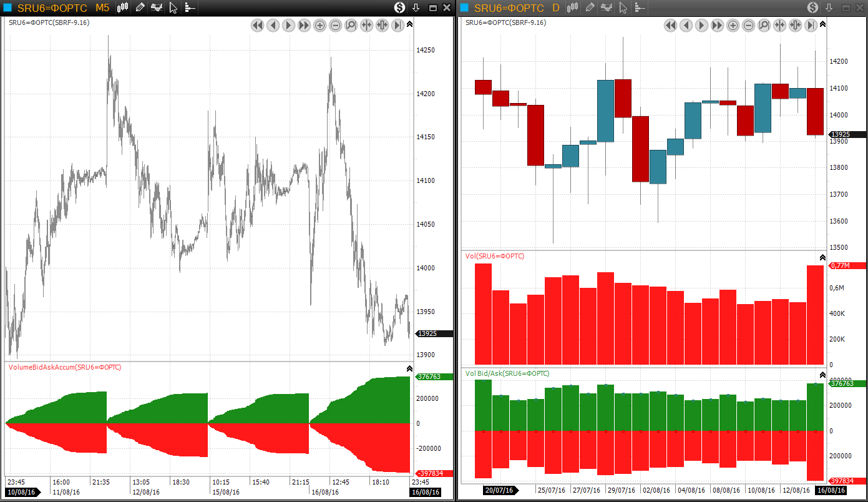
Task: Click magnifier zoom-area button on M5 chart
Action: pyautogui.click(x=351, y=26)
